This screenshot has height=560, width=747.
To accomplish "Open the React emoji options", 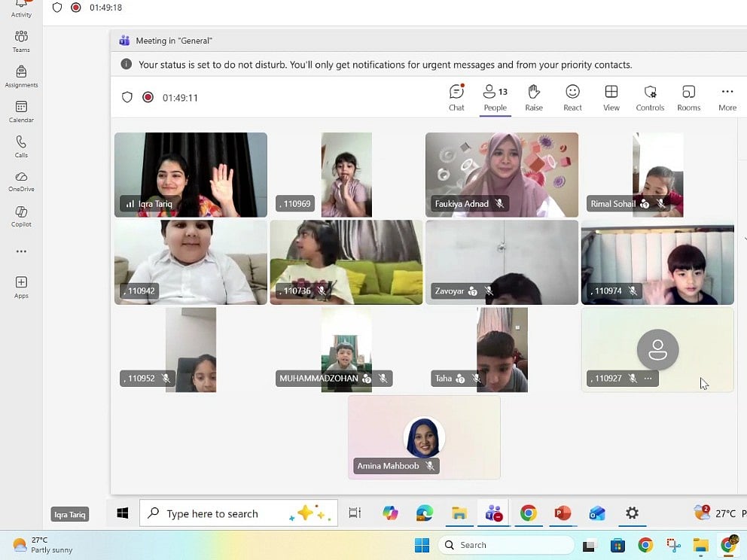I will pos(572,97).
